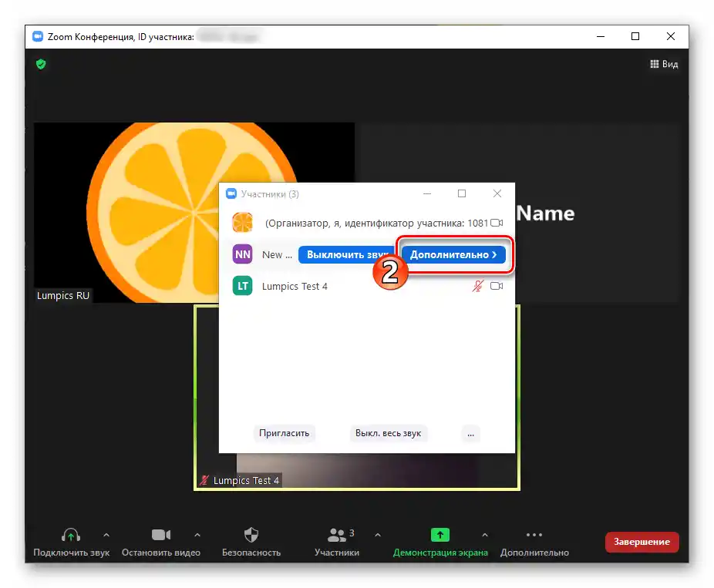This screenshot has width=714, height=588.
Task: Start Демонстрация экрана screen share
Action: (439, 533)
